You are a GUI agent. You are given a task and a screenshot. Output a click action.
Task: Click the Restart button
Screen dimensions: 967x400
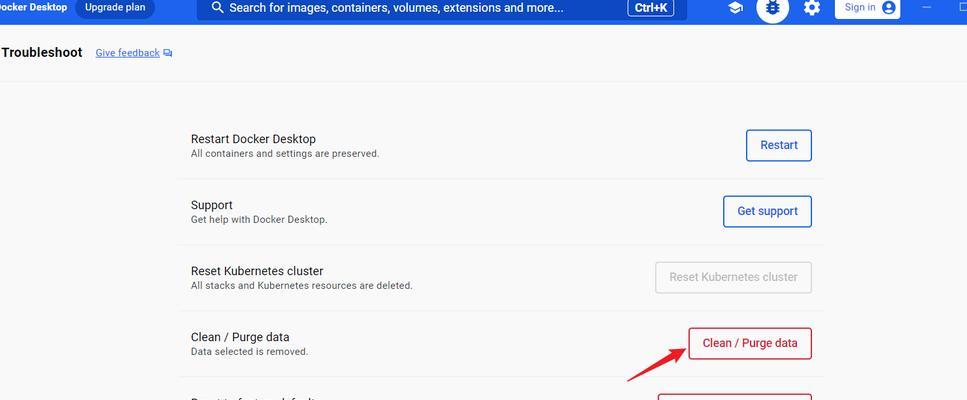(x=779, y=145)
